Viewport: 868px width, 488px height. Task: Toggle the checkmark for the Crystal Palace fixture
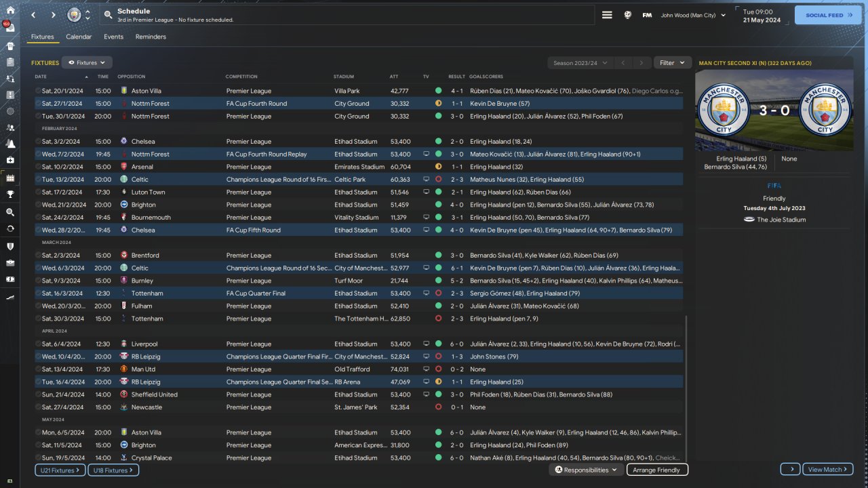[38, 458]
